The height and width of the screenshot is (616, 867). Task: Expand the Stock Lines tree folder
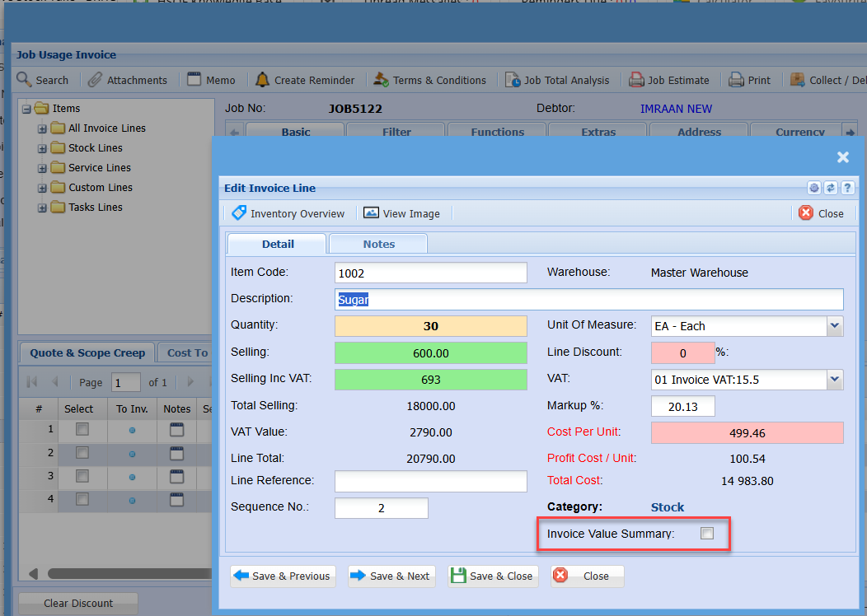42,148
